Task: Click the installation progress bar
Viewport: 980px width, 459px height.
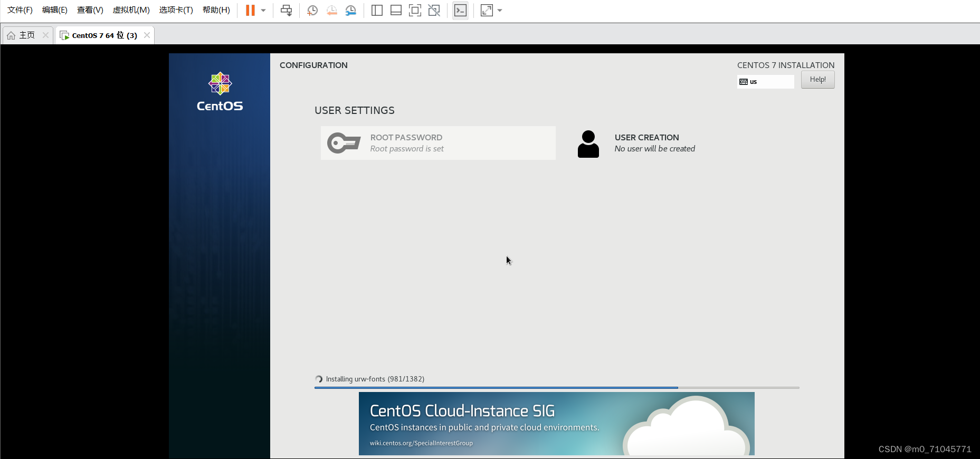Action: 557,388
